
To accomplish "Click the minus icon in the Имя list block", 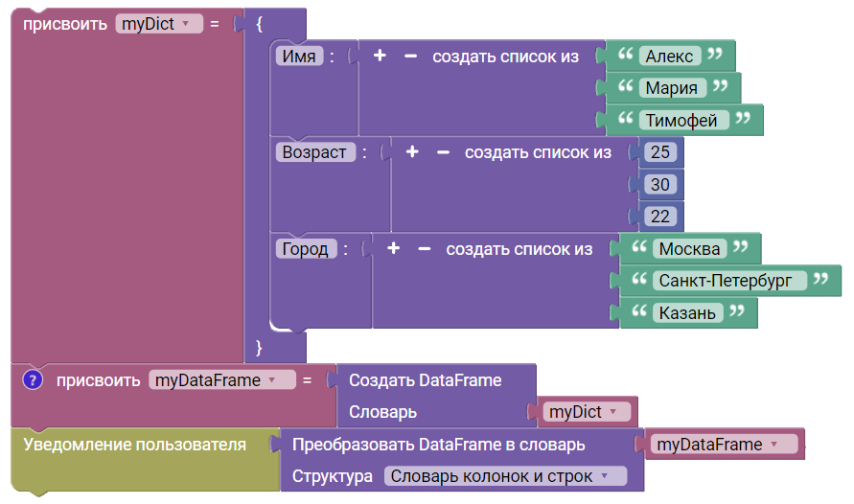I will click(410, 56).
